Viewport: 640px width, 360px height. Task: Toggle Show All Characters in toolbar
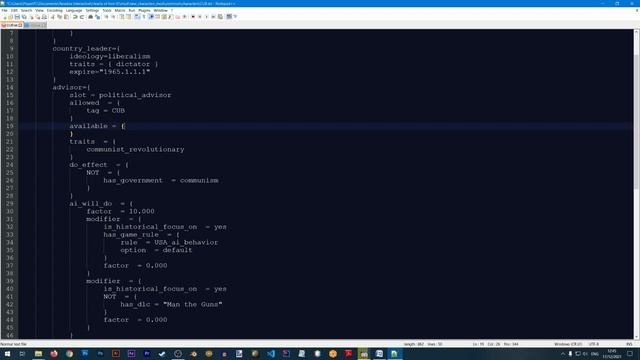(x=144, y=17)
